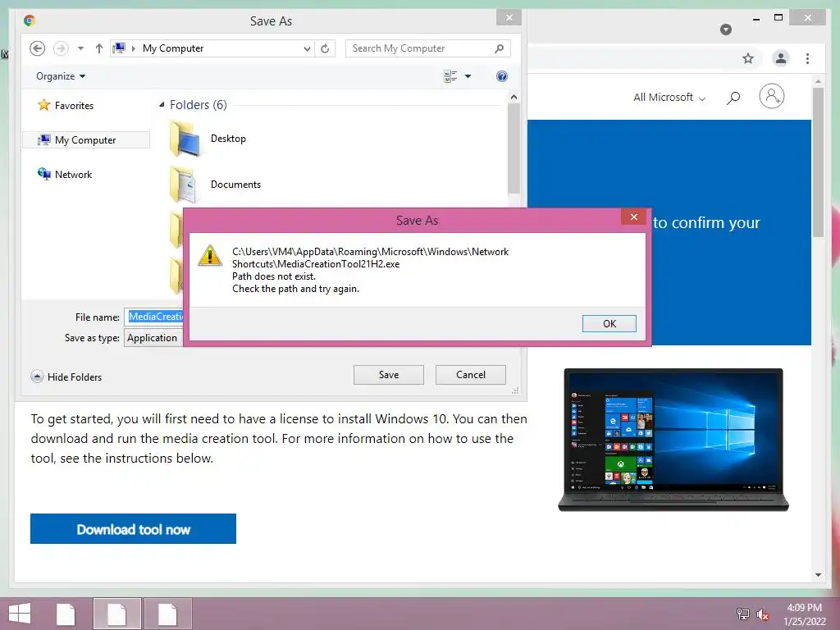This screenshot has width=840, height=630.
Task: Click the blue Help icon in the Save As dialog
Action: (x=501, y=76)
